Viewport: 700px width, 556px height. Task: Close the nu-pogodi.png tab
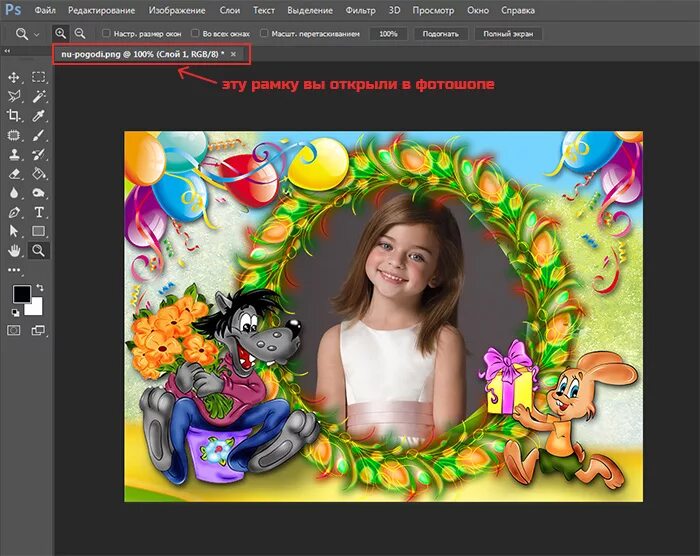233,54
